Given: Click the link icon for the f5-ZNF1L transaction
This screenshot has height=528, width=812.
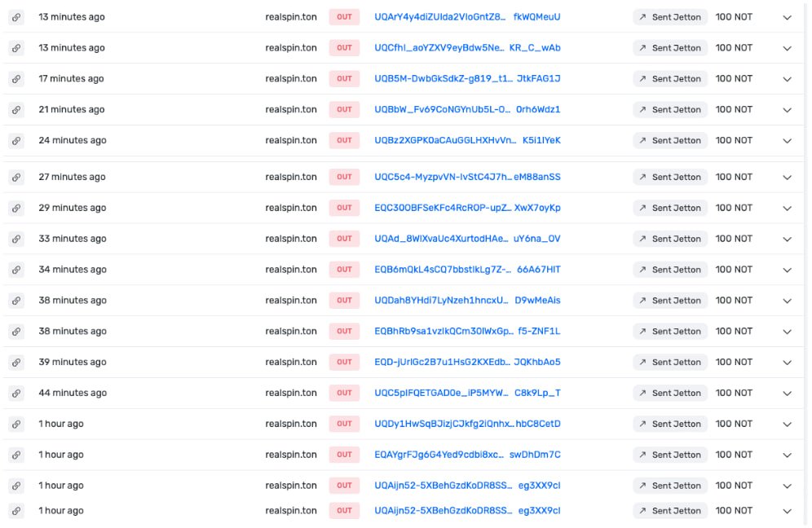Looking at the screenshot, I should (16, 332).
